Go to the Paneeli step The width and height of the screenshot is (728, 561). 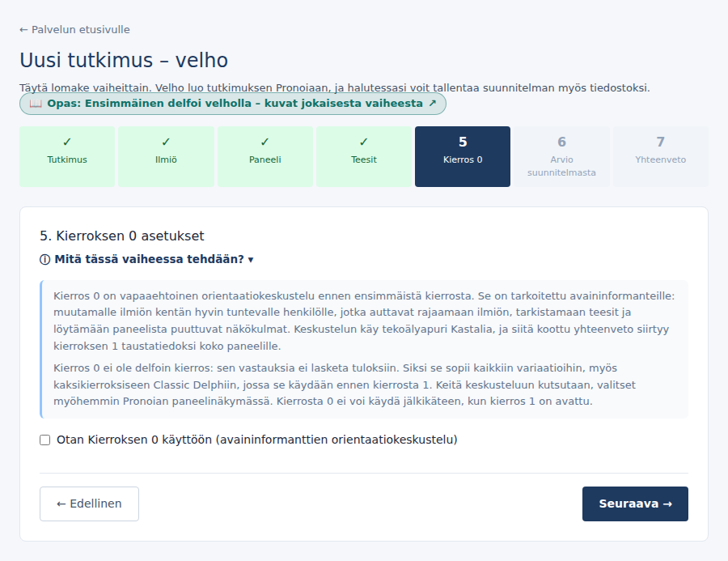click(265, 156)
